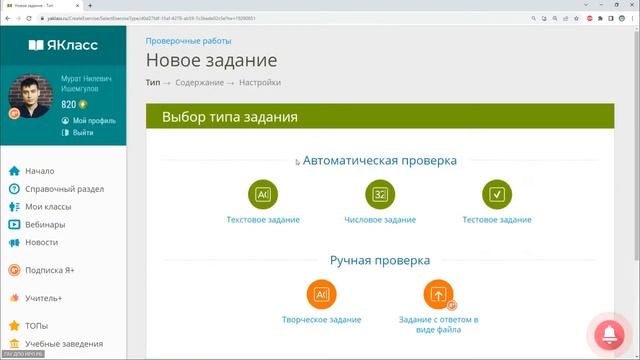Click the user name Мурат Ишемгулов
Image resolution: width=640 pixels, height=360 pixels.
86,83
